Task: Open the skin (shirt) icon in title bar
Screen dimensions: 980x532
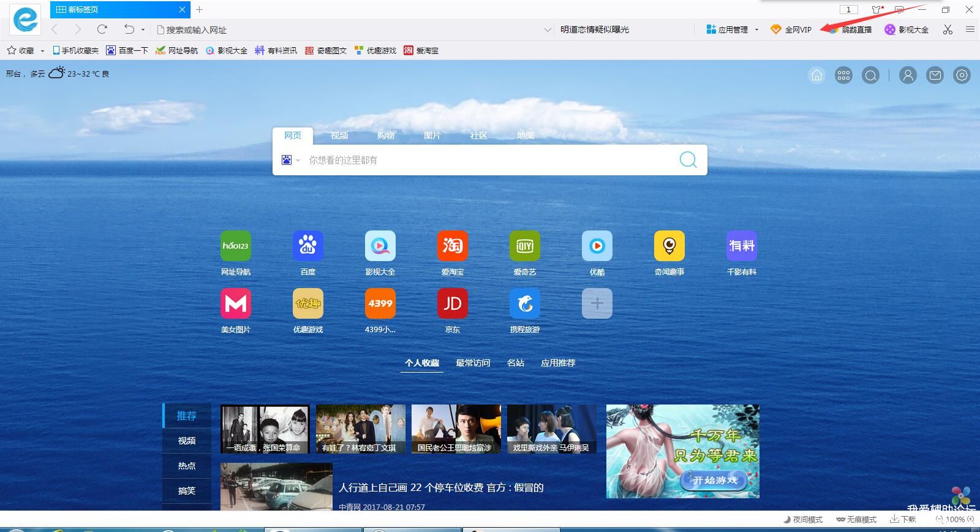Action: 876,9
